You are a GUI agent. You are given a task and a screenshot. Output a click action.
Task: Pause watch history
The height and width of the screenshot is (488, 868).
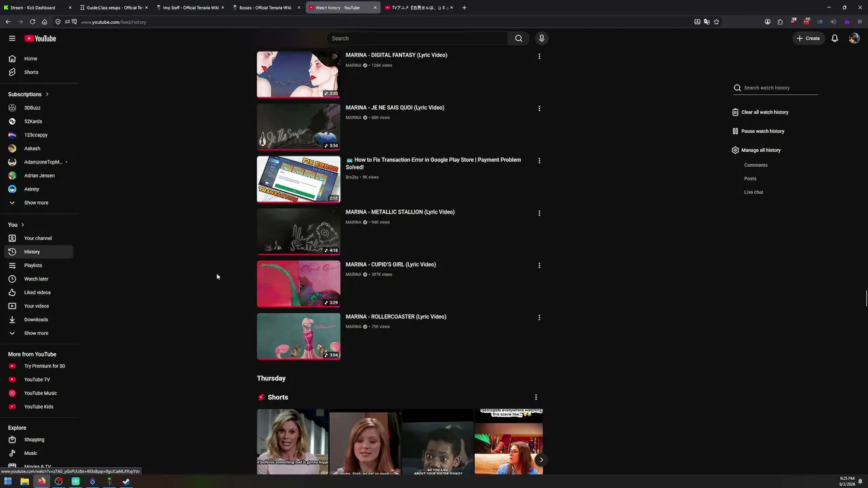[758, 131]
